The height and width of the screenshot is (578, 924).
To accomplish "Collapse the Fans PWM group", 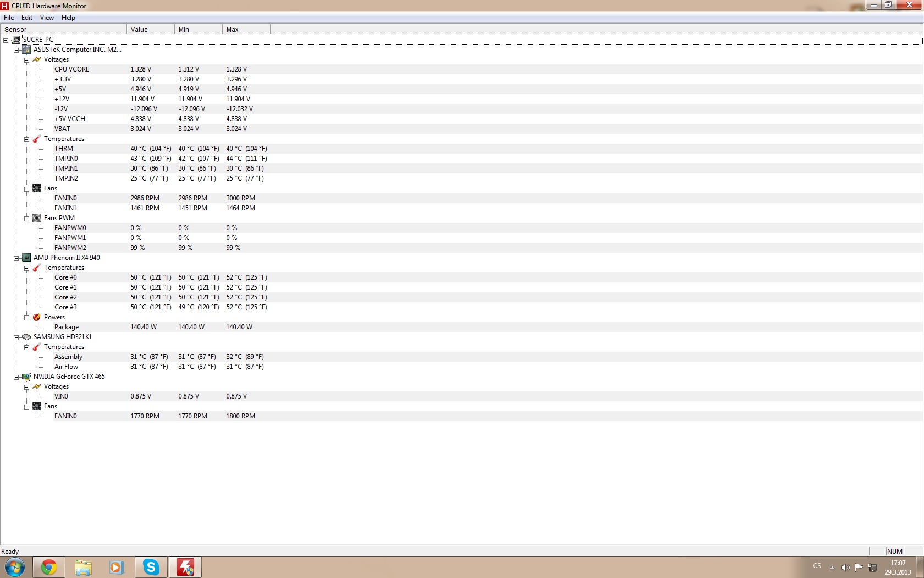I will click(26, 219).
